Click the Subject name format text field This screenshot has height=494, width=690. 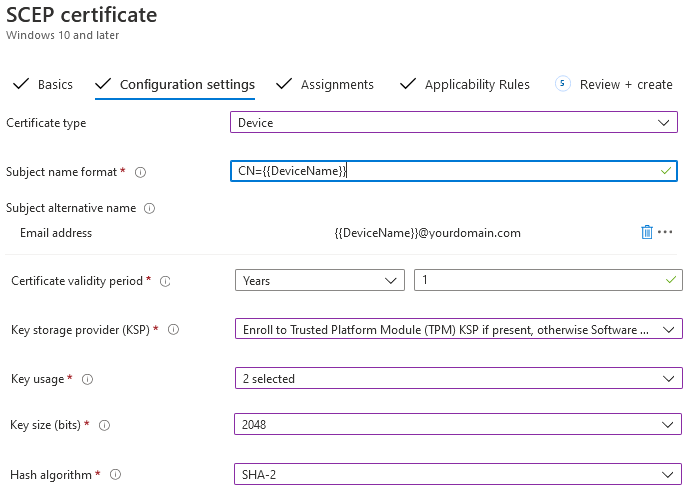coord(454,171)
